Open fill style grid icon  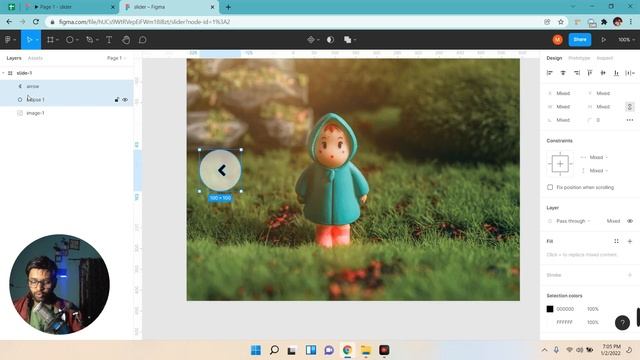click(616, 241)
